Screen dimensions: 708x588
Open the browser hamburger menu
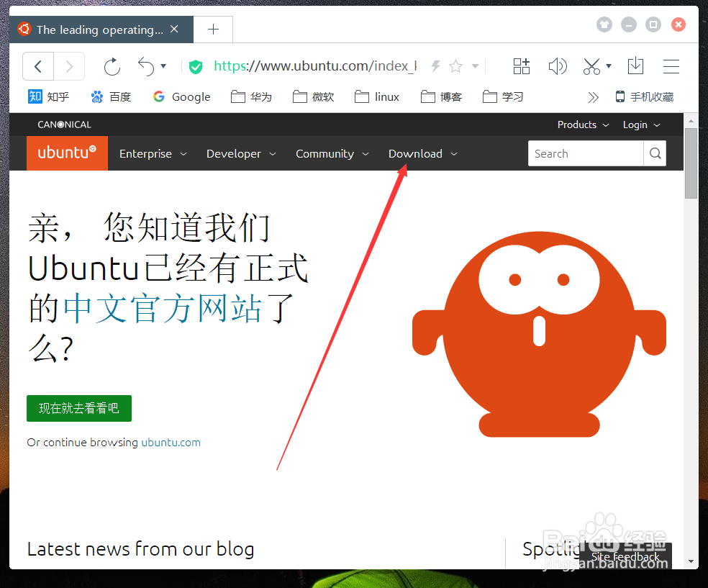(671, 66)
